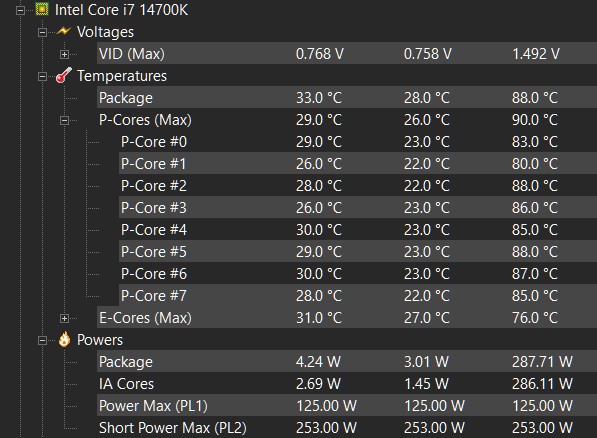Viewport: 597px width, 438px height.
Task: Collapse the Intel Core i7 14700K node
Action: 21,10
